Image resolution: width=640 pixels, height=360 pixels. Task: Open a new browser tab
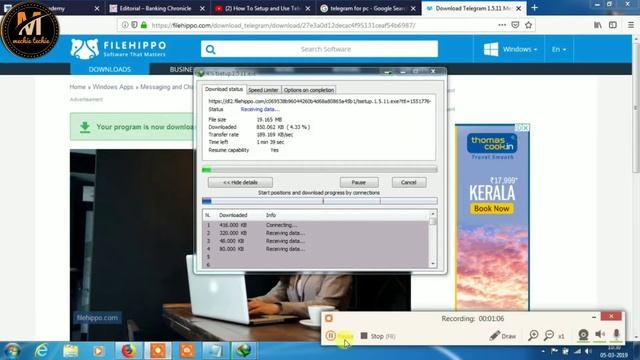pos(534,8)
